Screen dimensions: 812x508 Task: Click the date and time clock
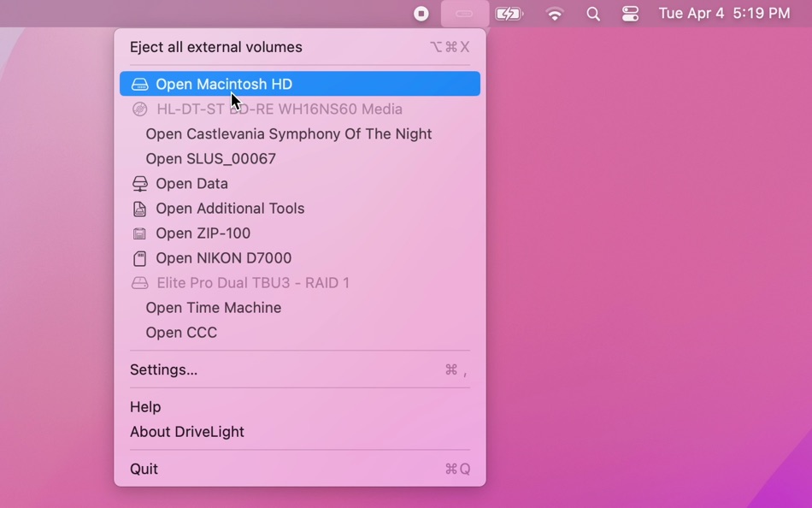(x=724, y=13)
